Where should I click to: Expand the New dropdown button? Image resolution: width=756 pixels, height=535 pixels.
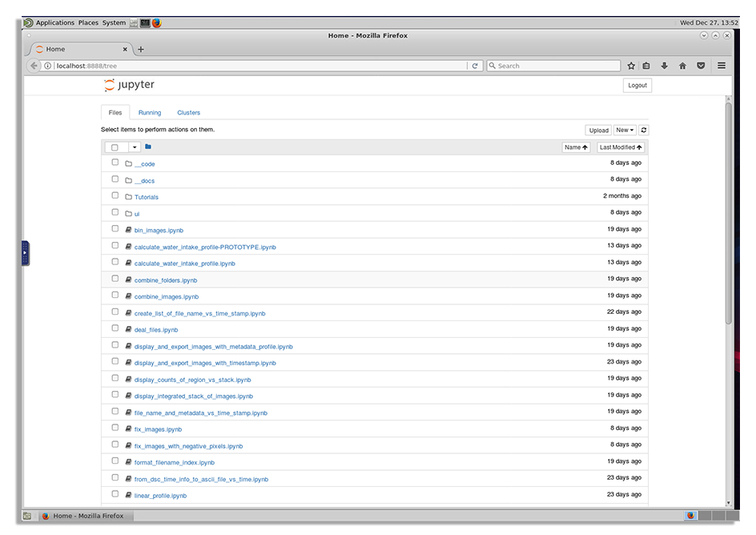tap(625, 130)
